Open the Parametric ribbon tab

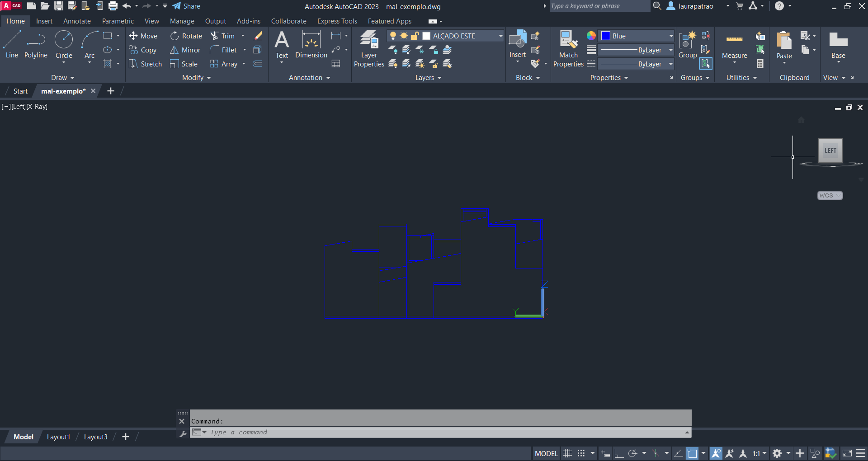118,21
